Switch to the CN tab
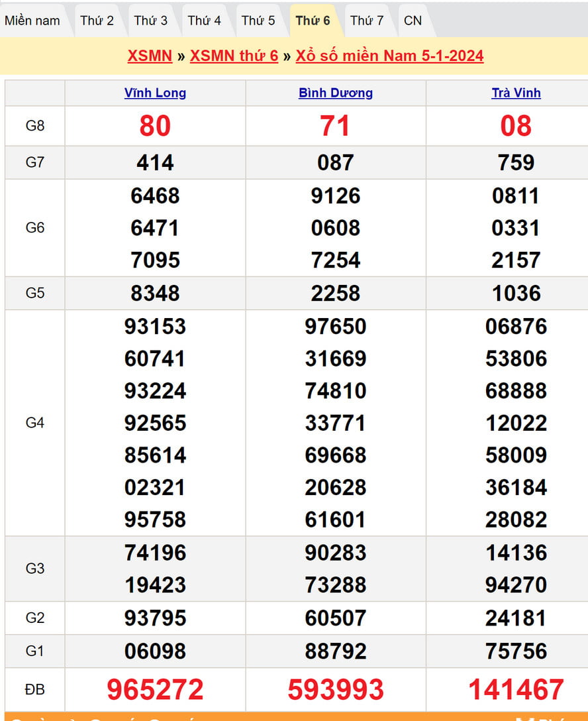588x721 pixels. (x=413, y=21)
